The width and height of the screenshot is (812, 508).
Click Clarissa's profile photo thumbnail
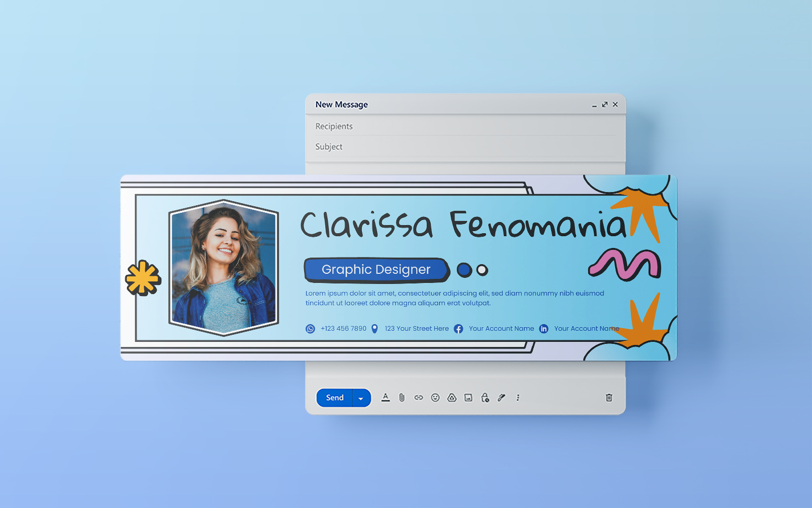pos(224,268)
